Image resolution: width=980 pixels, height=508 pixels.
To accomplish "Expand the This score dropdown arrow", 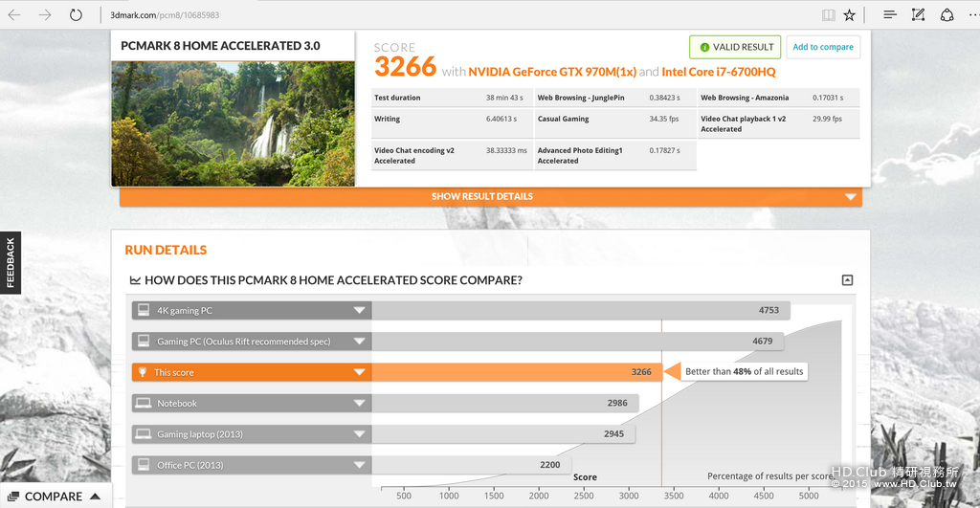I will click(x=359, y=372).
